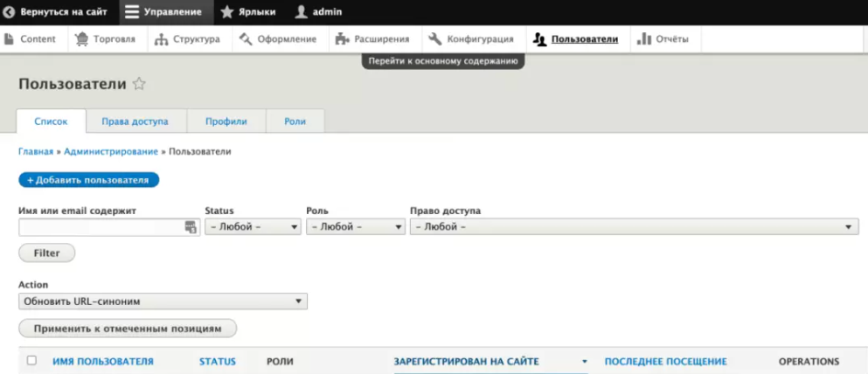Click the Оформление menu text
The height and width of the screenshot is (374, 868).
click(288, 39)
